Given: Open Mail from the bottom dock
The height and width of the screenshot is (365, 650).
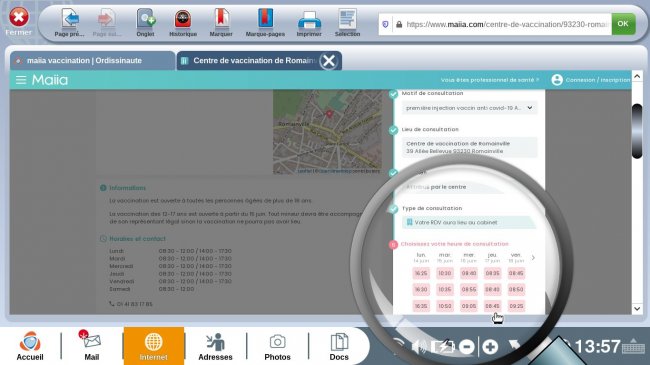Looking at the screenshot, I should tap(92, 345).
